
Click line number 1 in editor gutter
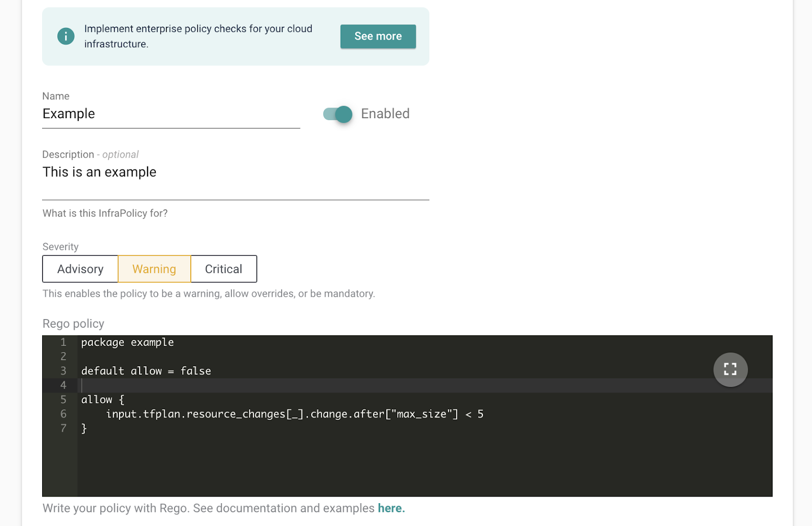coord(63,342)
